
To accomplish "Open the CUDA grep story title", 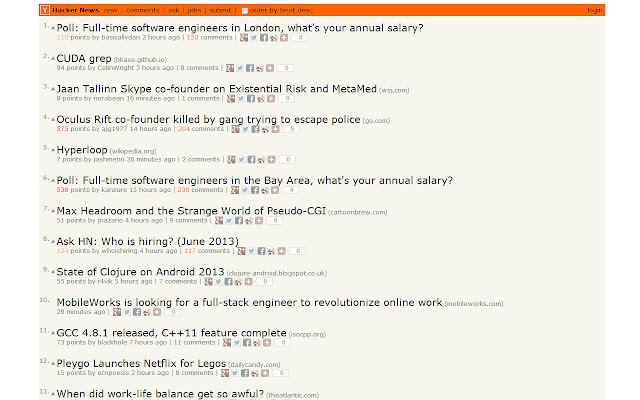I will (x=84, y=58).
